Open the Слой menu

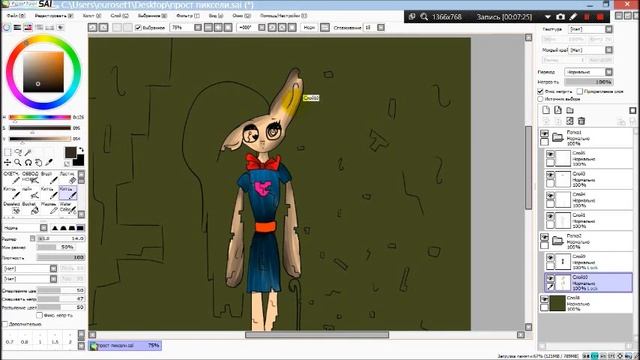119,16
